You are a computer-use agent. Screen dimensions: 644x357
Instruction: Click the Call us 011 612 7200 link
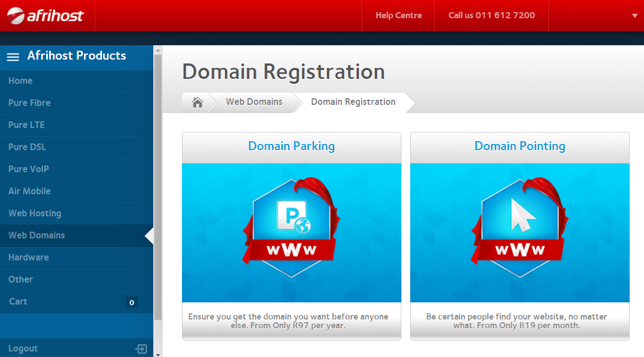tap(491, 15)
